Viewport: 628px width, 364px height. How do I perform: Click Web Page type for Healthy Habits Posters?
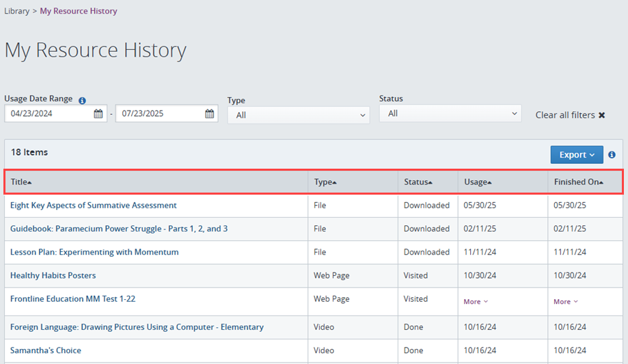[331, 275]
